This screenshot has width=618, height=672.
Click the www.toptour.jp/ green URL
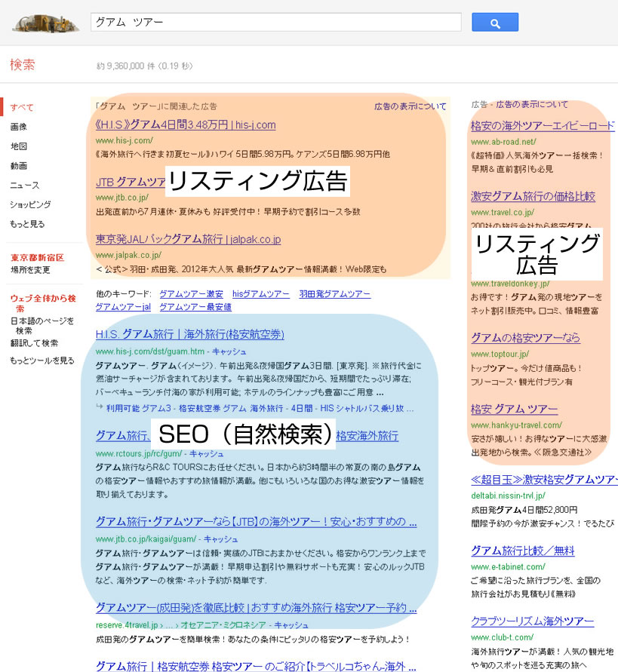coord(500,354)
